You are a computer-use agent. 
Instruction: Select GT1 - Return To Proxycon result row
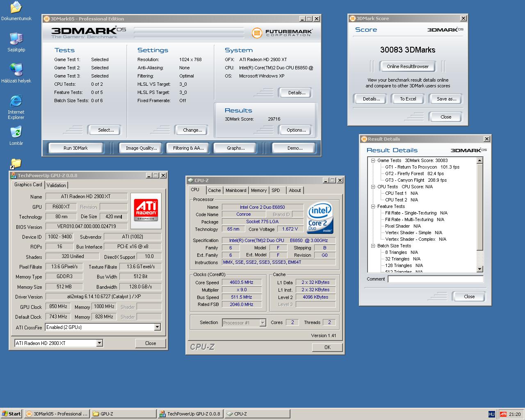point(422,167)
